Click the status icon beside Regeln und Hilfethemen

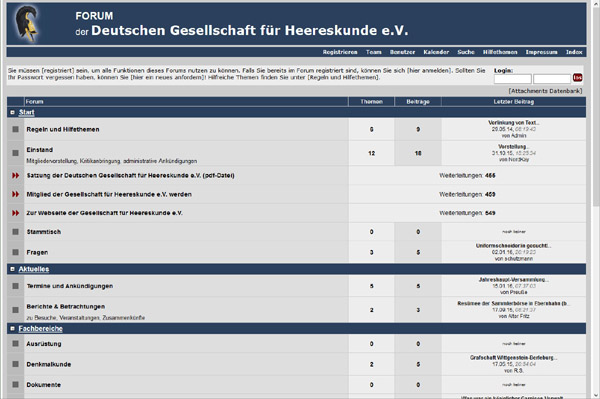pyautogui.click(x=15, y=129)
